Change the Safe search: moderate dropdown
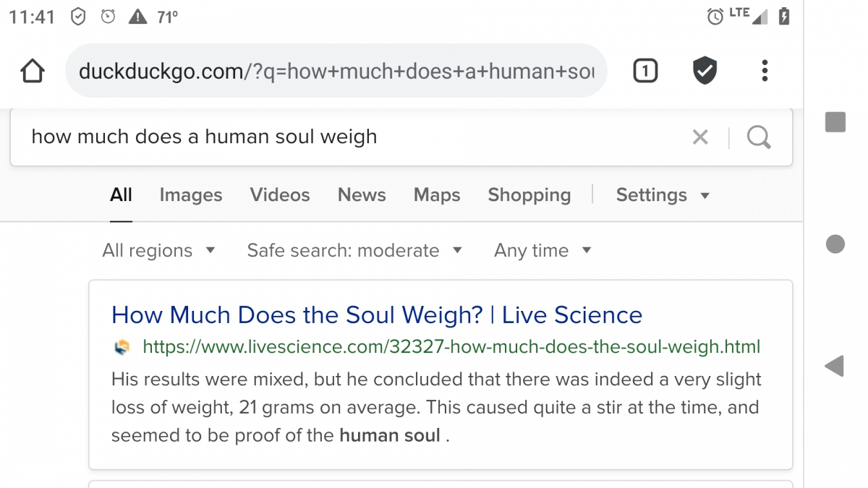The image size is (868, 488). coord(354,251)
